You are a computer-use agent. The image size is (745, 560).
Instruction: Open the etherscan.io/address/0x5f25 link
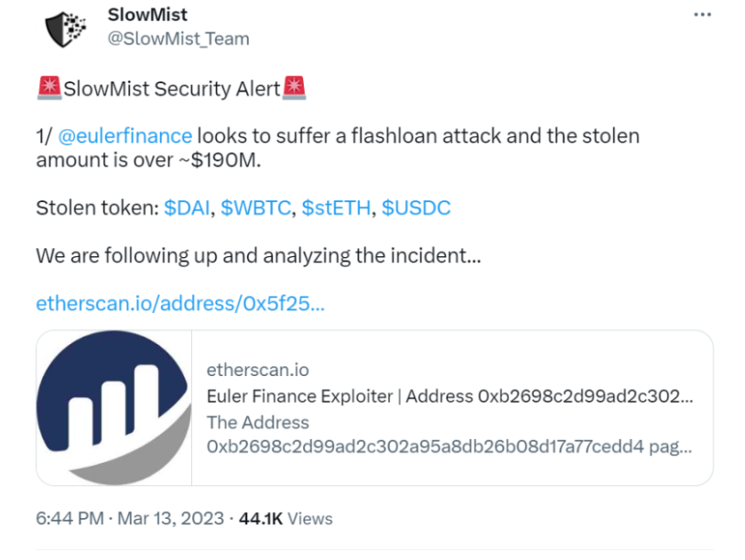click(x=180, y=303)
